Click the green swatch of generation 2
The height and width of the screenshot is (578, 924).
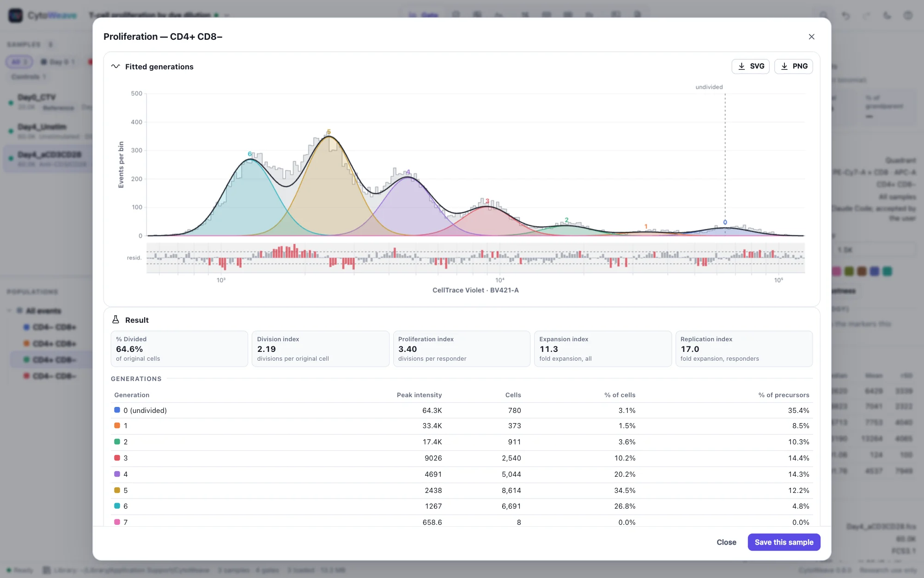[117, 442]
